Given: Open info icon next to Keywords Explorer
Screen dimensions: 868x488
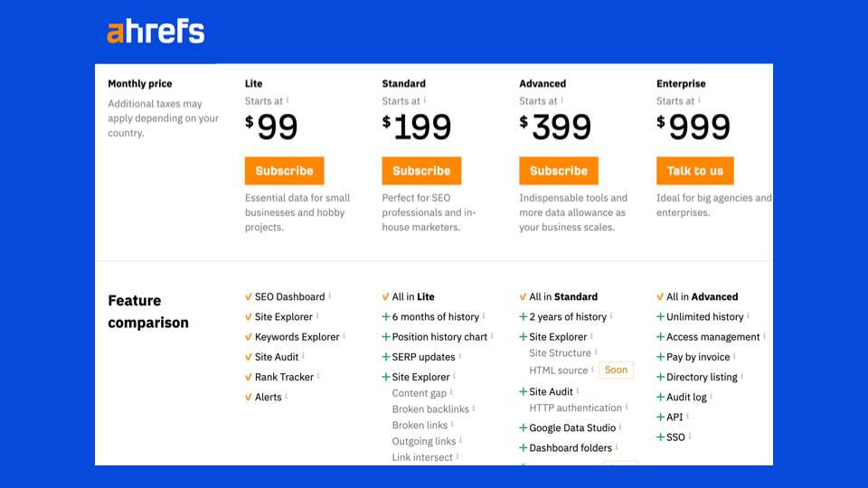Looking at the screenshot, I should (x=344, y=335).
